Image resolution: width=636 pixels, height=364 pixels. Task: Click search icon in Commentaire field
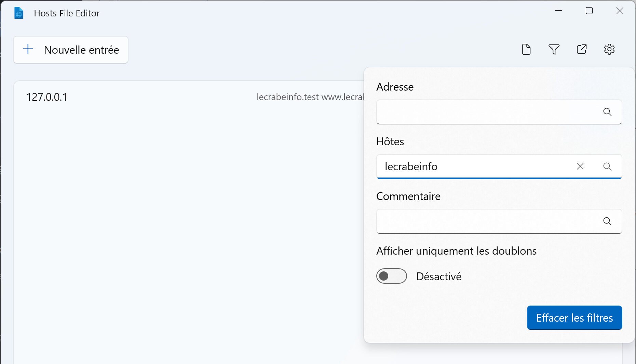pos(607,221)
